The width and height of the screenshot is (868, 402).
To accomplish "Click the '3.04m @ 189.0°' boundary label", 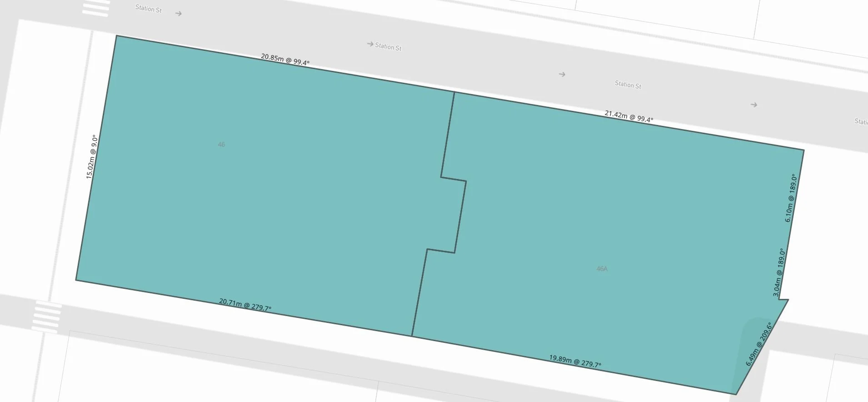I will (779, 272).
